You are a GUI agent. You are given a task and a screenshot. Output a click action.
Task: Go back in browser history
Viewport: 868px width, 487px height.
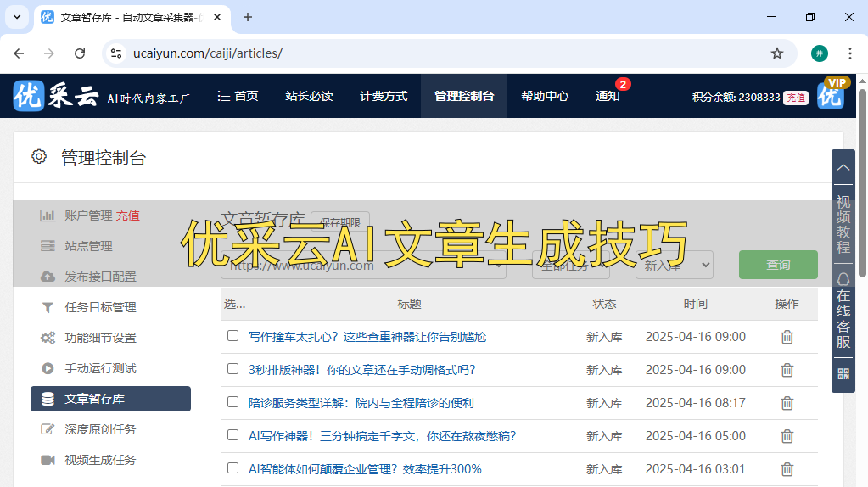click(19, 53)
